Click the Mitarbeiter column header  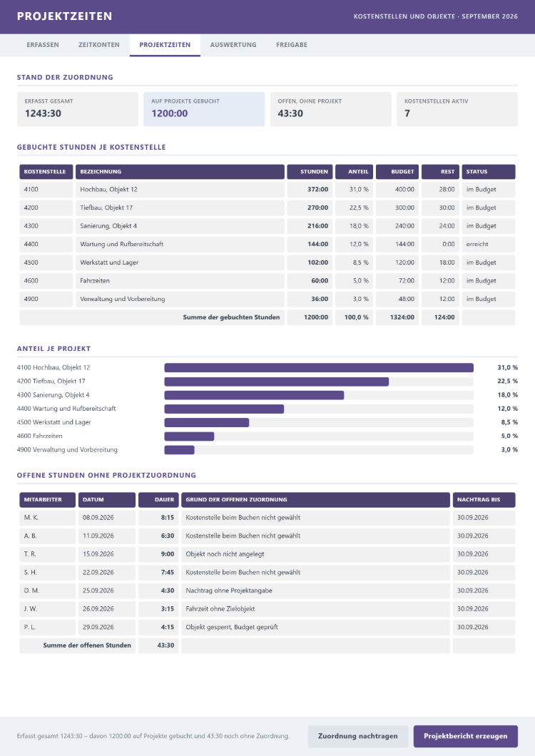point(47,500)
